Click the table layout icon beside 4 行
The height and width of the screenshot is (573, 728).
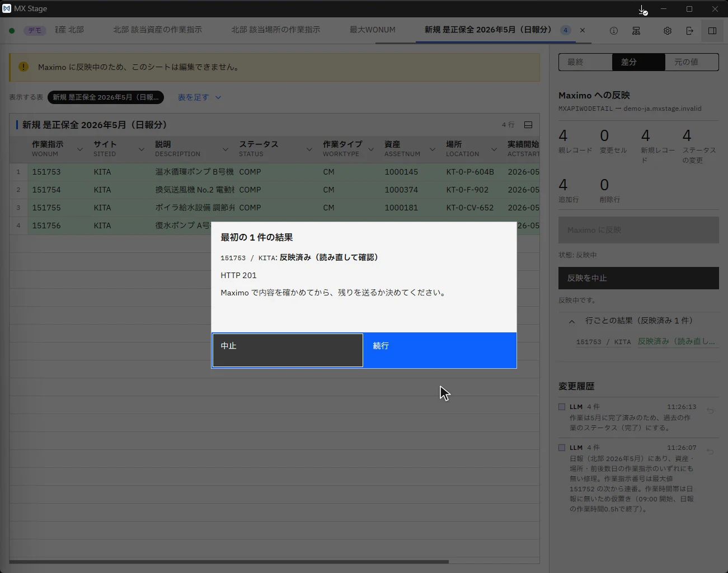pyautogui.click(x=528, y=125)
